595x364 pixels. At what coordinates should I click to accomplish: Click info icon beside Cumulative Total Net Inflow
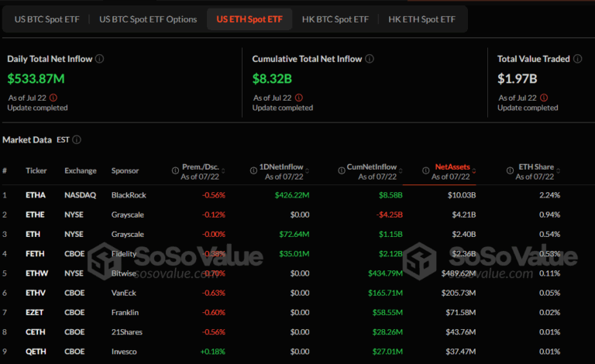click(370, 59)
